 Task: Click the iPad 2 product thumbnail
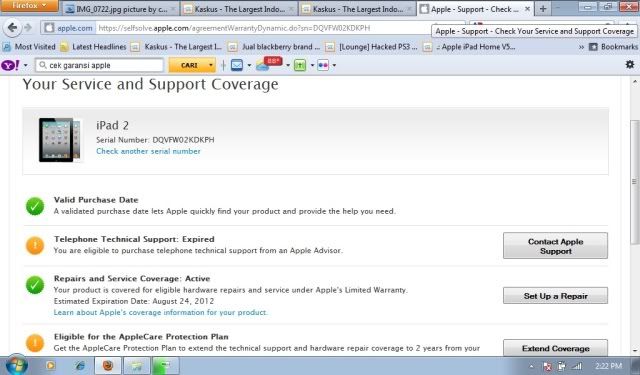[60, 140]
